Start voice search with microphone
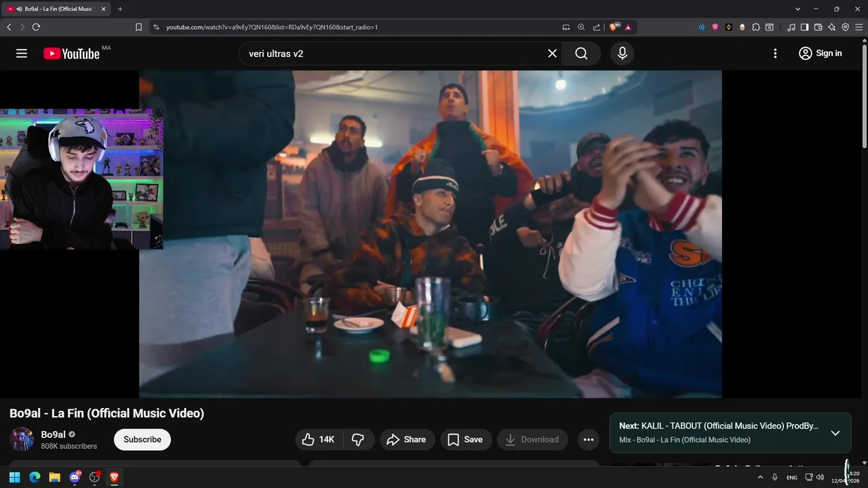This screenshot has height=488, width=868. click(x=623, y=54)
